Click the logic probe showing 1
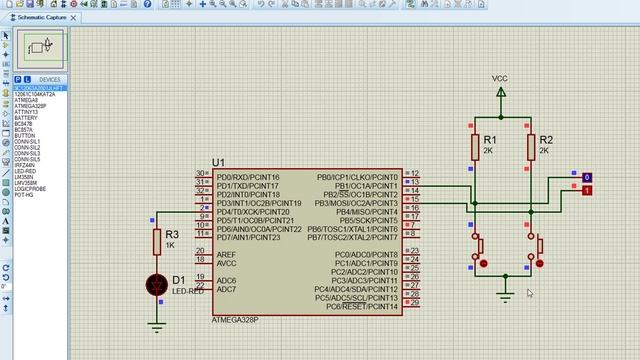This screenshot has height=360, width=640. (587, 190)
